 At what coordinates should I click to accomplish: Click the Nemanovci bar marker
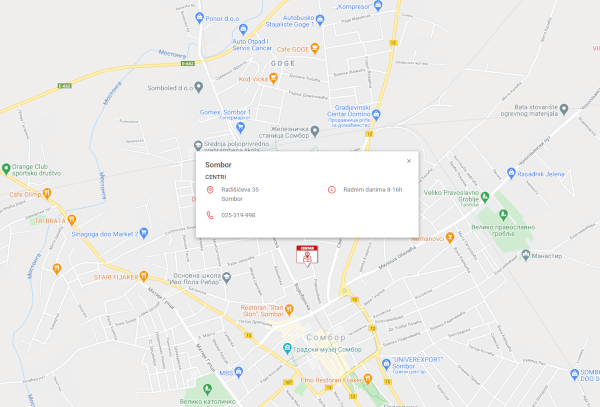coord(450,238)
